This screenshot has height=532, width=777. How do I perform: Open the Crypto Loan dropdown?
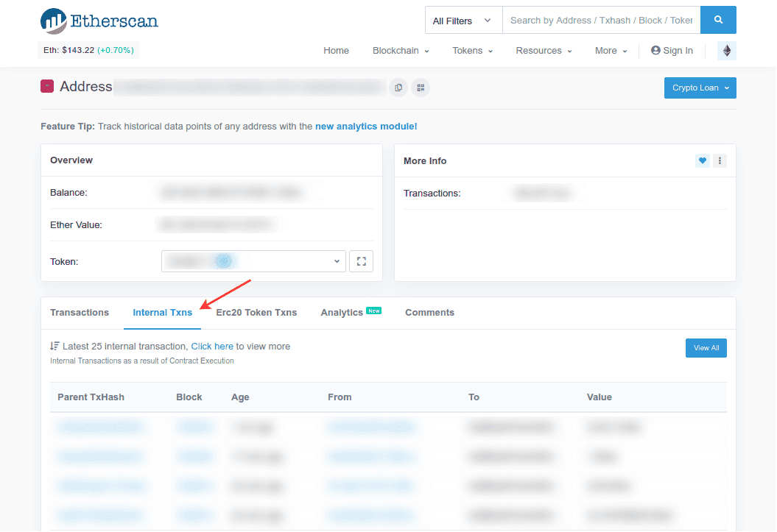tap(700, 88)
